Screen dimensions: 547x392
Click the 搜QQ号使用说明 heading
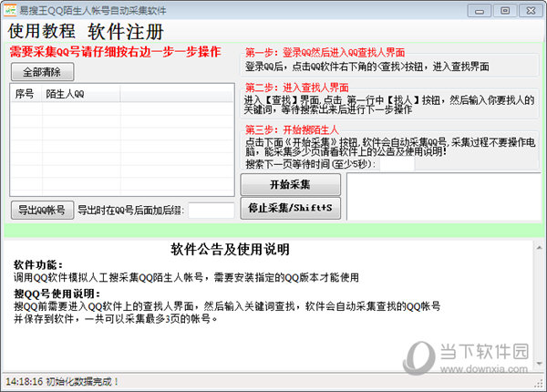pyautogui.click(x=57, y=294)
